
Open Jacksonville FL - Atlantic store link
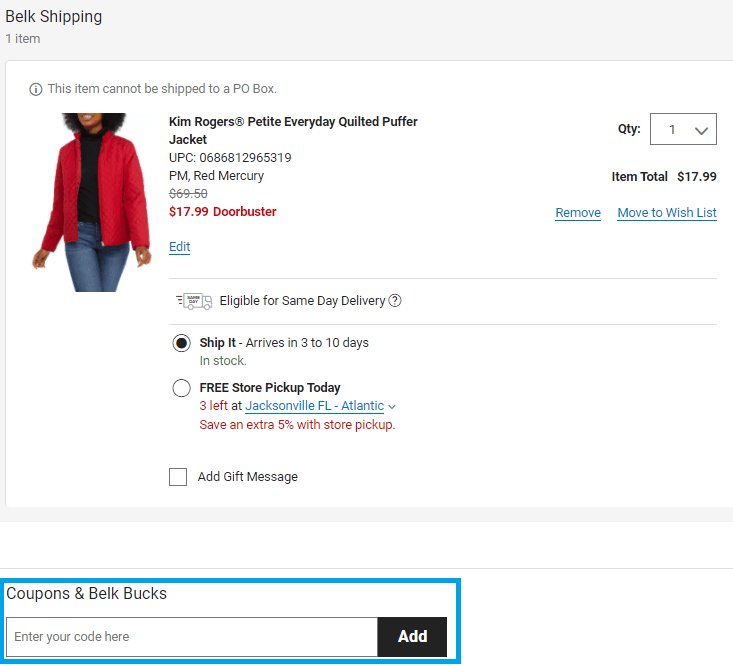[315, 406]
